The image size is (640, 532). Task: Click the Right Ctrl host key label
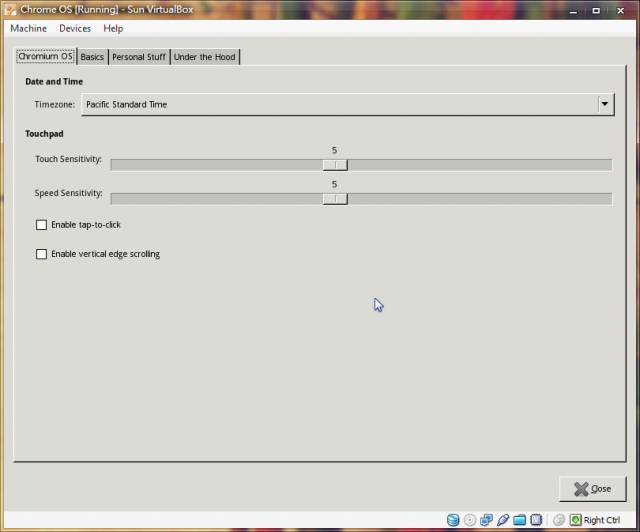coord(602,520)
